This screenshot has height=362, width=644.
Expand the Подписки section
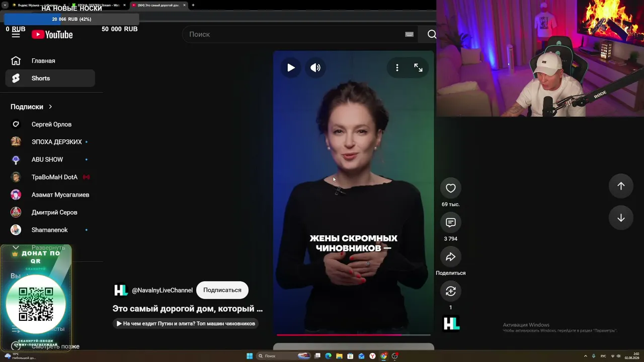coord(31,107)
